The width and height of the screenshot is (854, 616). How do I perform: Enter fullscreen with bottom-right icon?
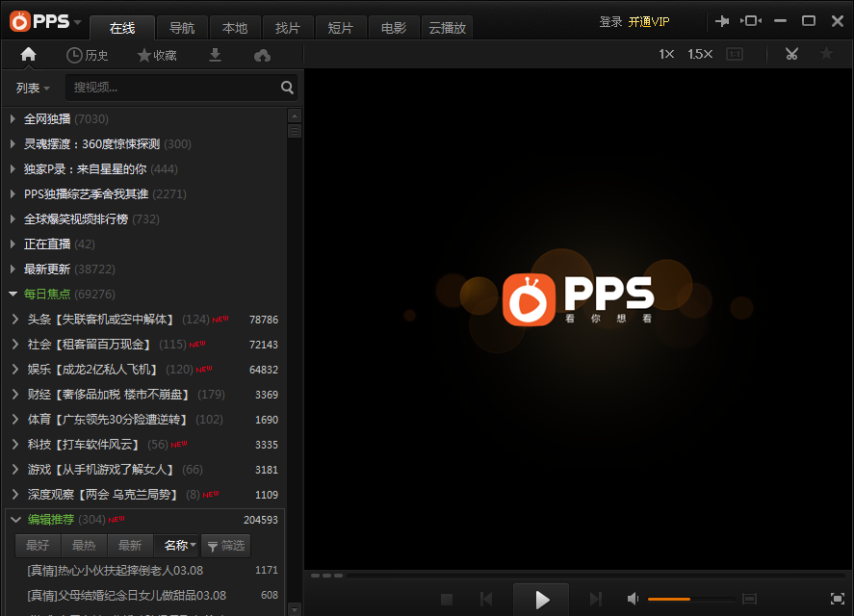click(x=837, y=599)
